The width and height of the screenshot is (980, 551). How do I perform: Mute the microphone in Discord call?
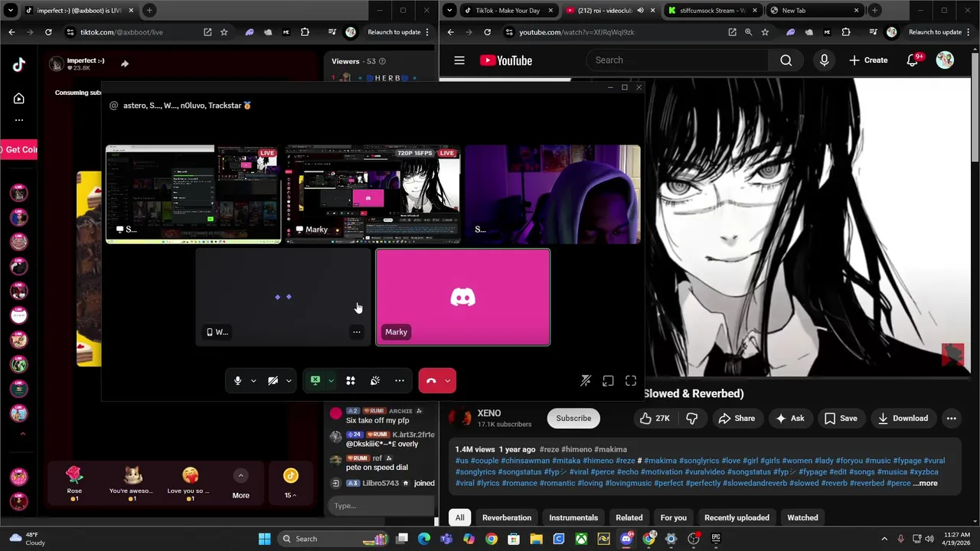[x=238, y=380]
